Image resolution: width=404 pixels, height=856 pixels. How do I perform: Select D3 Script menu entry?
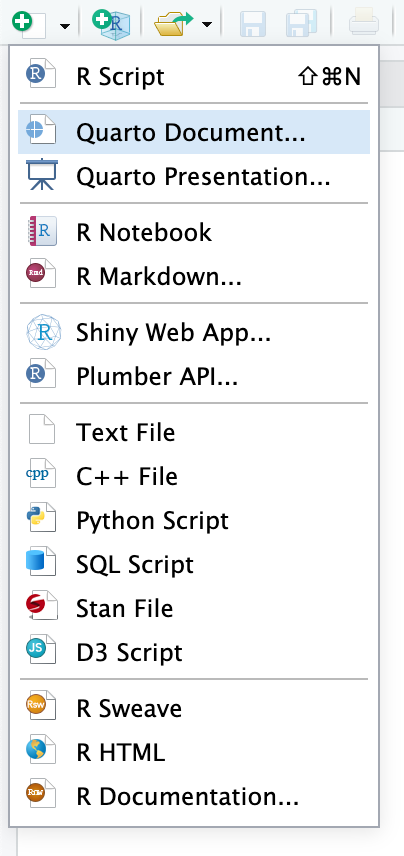click(194, 652)
